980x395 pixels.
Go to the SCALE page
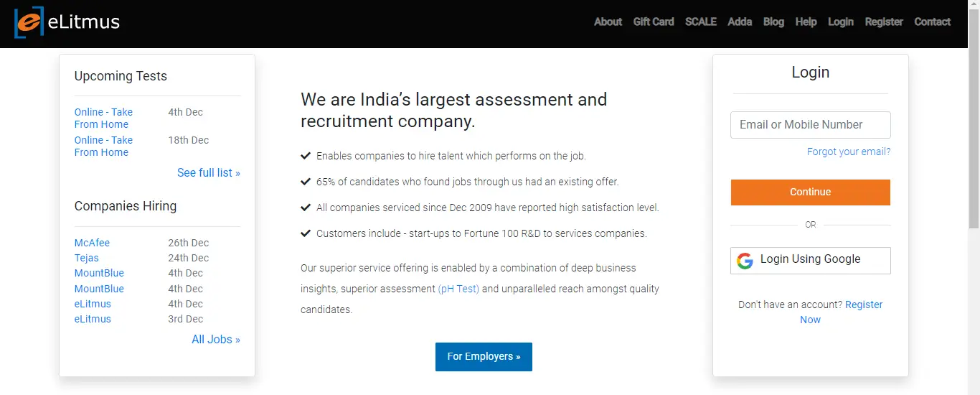[701, 22]
